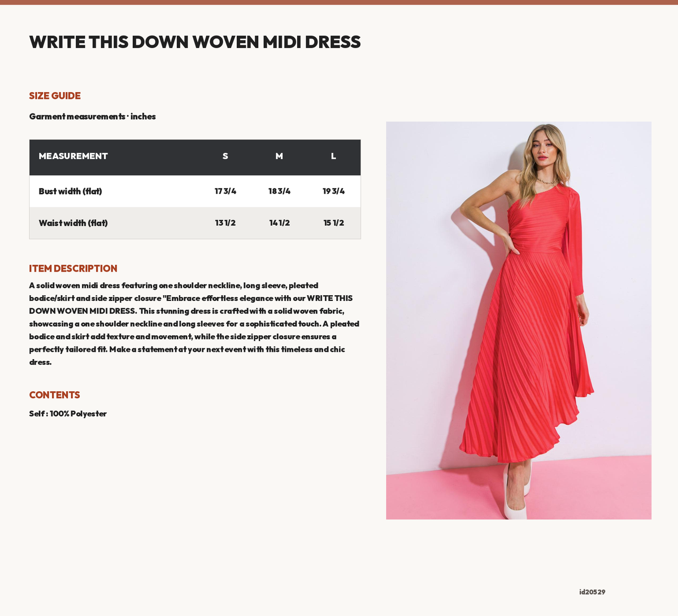Click the 'Bust width (flat)' row label

(70, 191)
